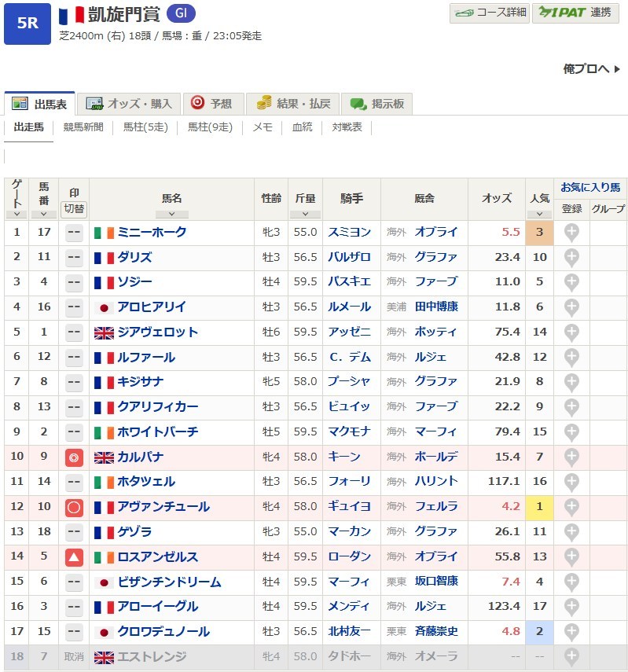This screenshot has width=628, height=672.
Task: Toggle the prediction mark for ソジー
Action: click(x=74, y=282)
